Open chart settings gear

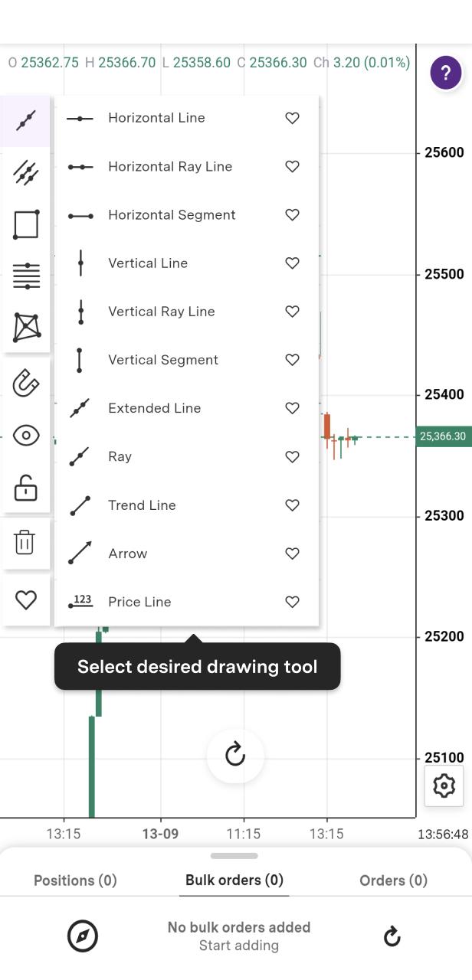(x=444, y=786)
